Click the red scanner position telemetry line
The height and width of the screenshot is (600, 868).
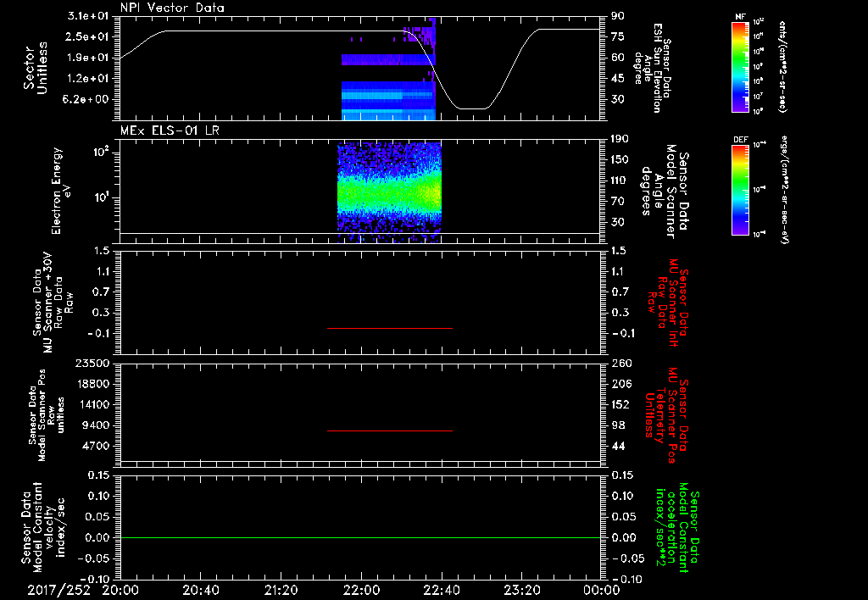pos(390,431)
